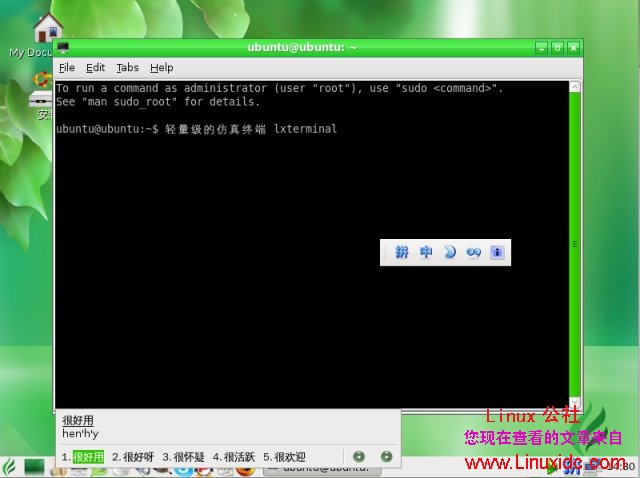Go to next candidate page arrow
Viewport: 640px width, 478px height.
tap(386, 456)
